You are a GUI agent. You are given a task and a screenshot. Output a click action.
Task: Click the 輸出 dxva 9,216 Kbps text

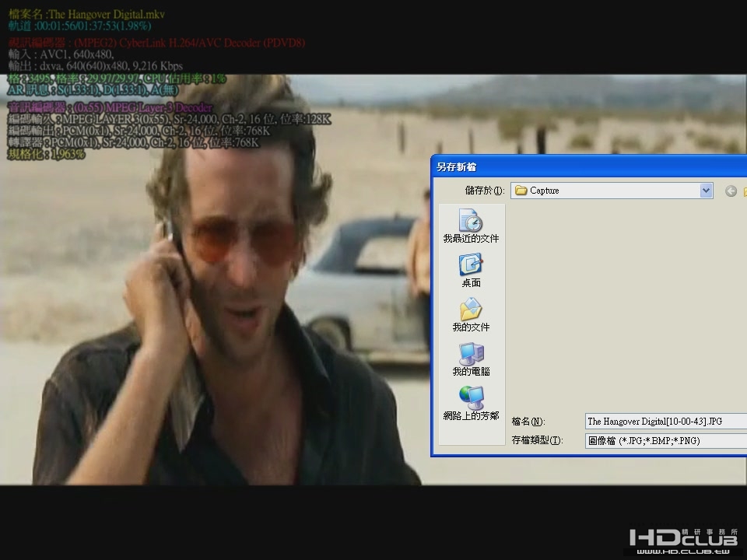(x=95, y=65)
